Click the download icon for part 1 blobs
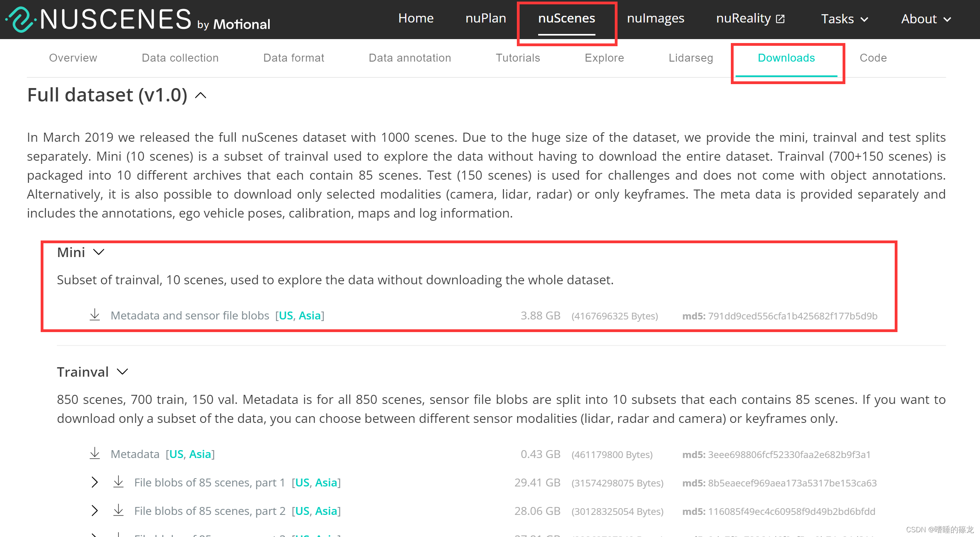This screenshot has height=537, width=980. (118, 482)
